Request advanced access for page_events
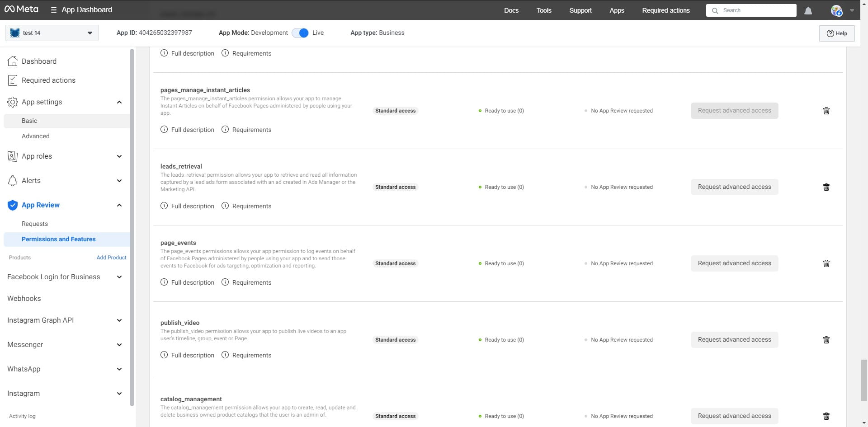 coord(734,263)
